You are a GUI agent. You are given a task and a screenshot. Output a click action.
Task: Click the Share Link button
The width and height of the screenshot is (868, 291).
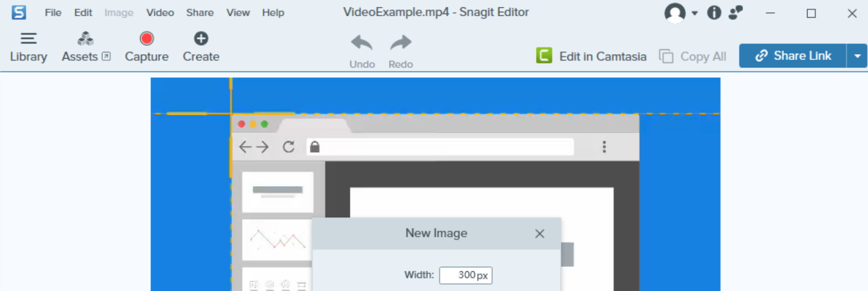click(x=793, y=56)
